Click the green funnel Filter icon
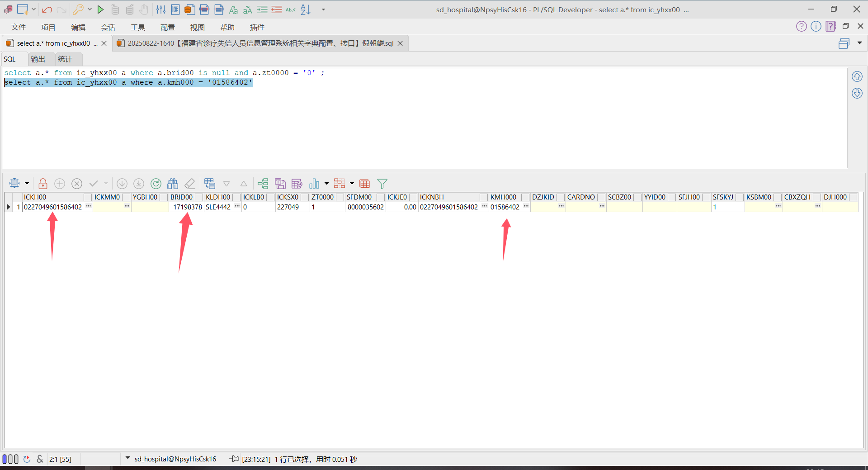 coord(382,184)
